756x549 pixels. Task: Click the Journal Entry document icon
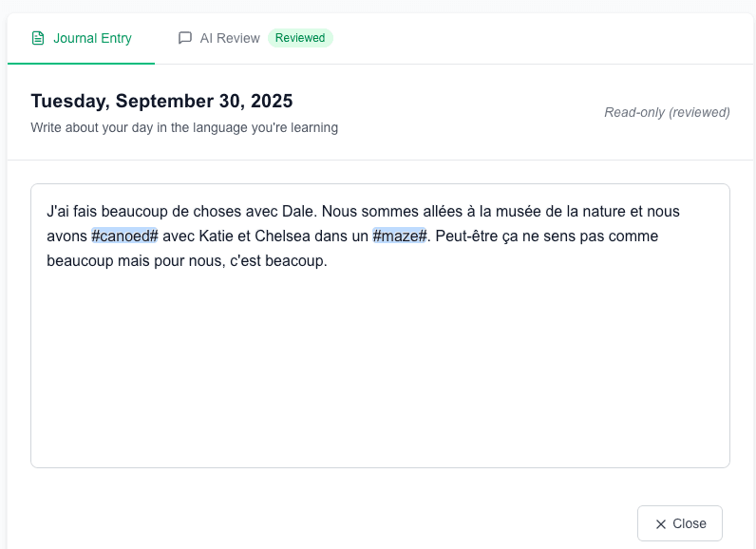point(38,39)
